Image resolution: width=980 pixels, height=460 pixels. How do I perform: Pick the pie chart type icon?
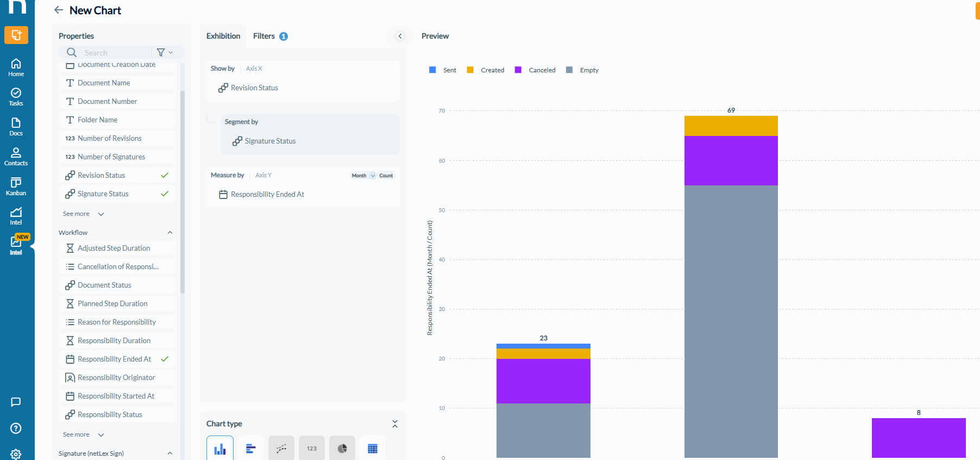point(342,448)
